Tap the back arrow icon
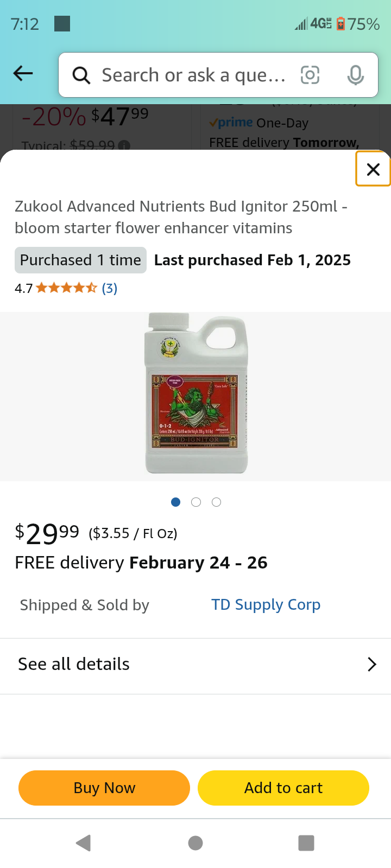Screen dimensions: 391x868 (x=23, y=74)
